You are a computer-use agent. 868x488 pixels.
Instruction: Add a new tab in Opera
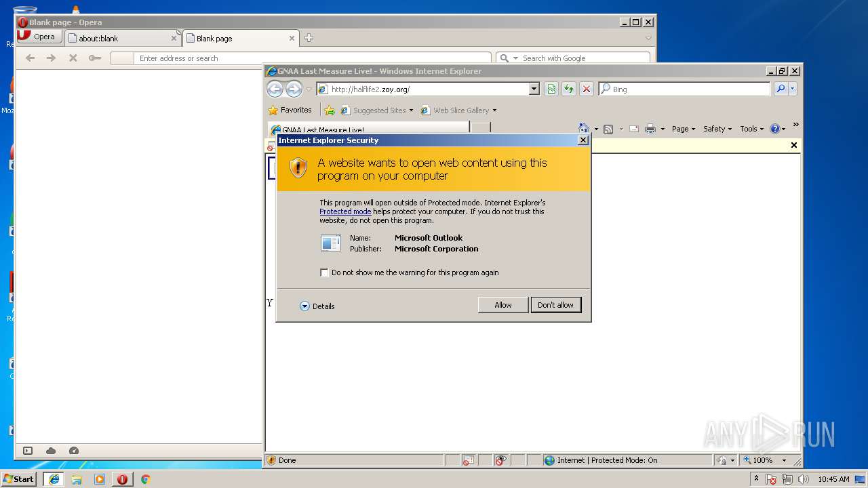(309, 38)
